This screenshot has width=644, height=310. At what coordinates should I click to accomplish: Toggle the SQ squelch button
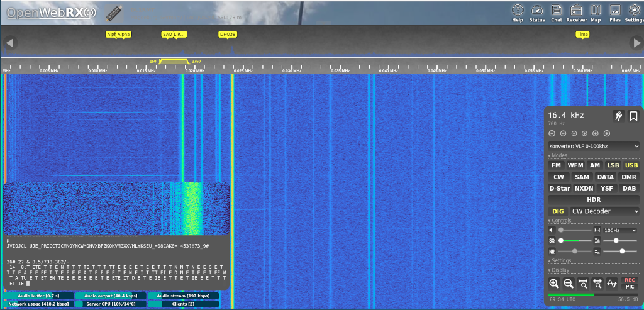(x=552, y=241)
